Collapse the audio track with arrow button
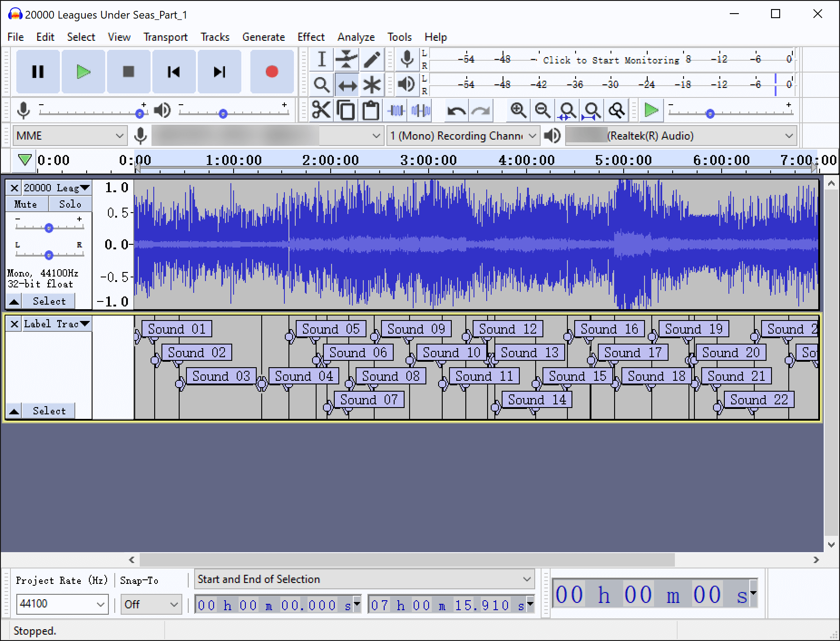This screenshot has height=641, width=840. pos(14,301)
